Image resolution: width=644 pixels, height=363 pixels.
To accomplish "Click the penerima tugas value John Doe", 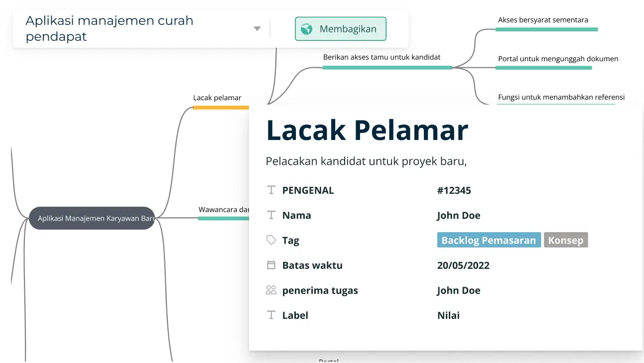I will click(x=458, y=290).
